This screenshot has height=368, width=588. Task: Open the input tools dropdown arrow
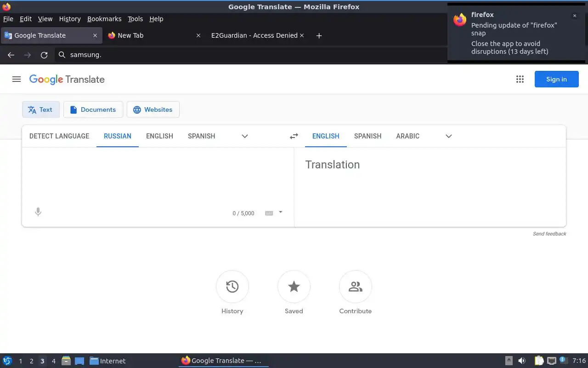[281, 212]
